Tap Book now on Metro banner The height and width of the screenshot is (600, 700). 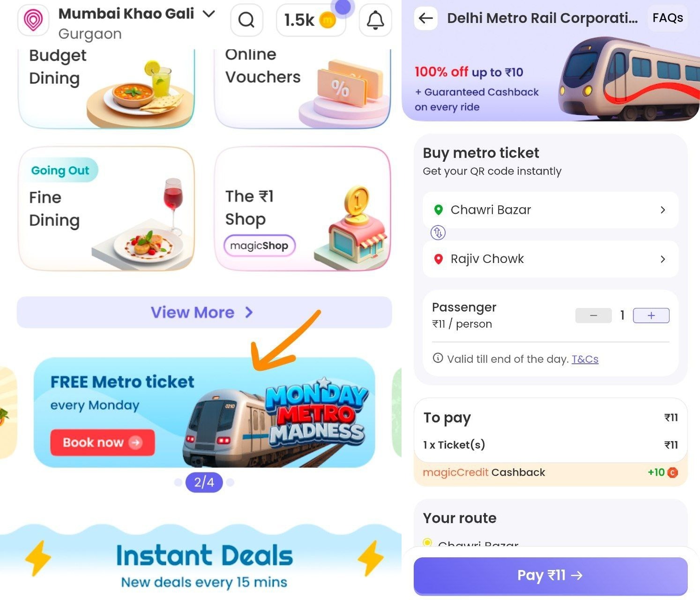pos(103,442)
